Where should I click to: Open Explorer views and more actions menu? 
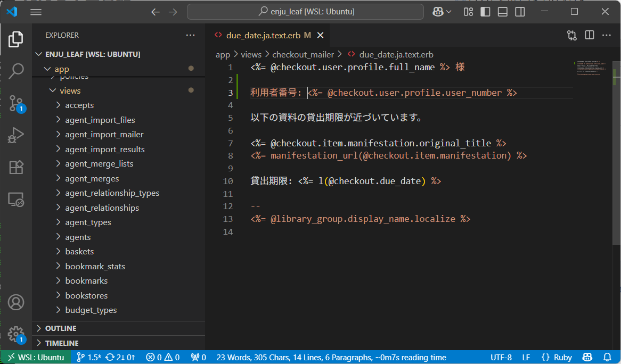[x=191, y=35]
